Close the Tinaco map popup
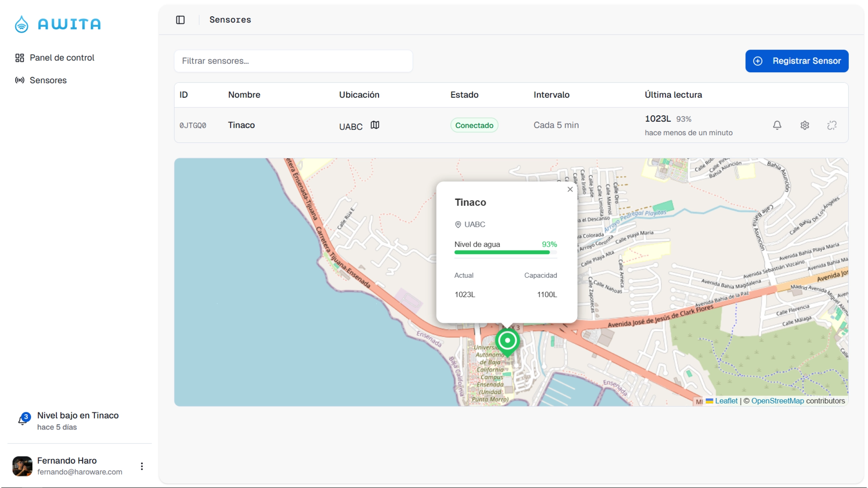The width and height of the screenshot is (868, 488). click(x=570, y=189)
